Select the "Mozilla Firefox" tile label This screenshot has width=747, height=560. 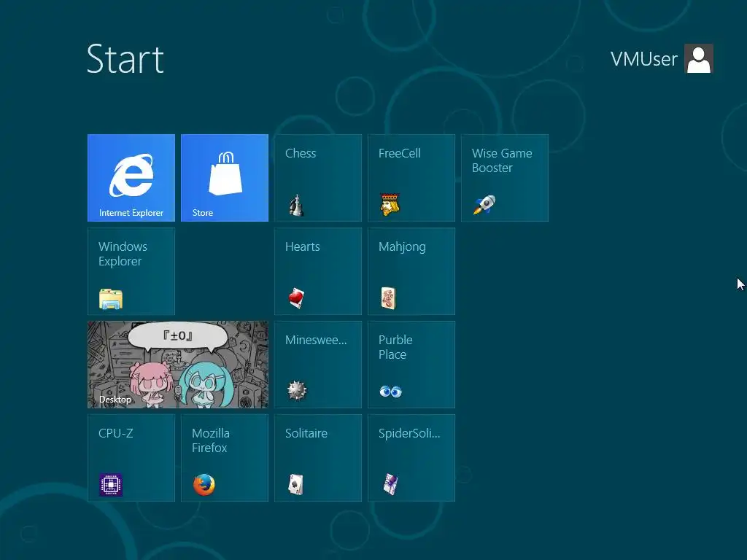(211, 440)
